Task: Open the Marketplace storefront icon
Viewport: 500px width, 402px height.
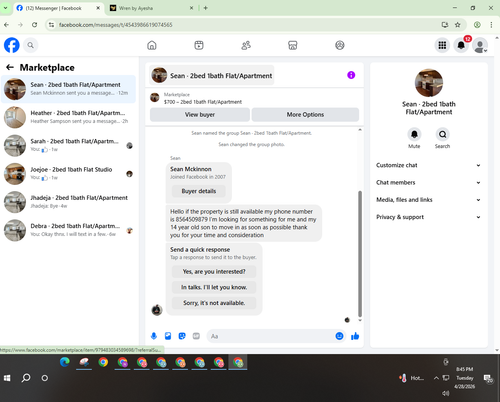Action: coord(293,45)
